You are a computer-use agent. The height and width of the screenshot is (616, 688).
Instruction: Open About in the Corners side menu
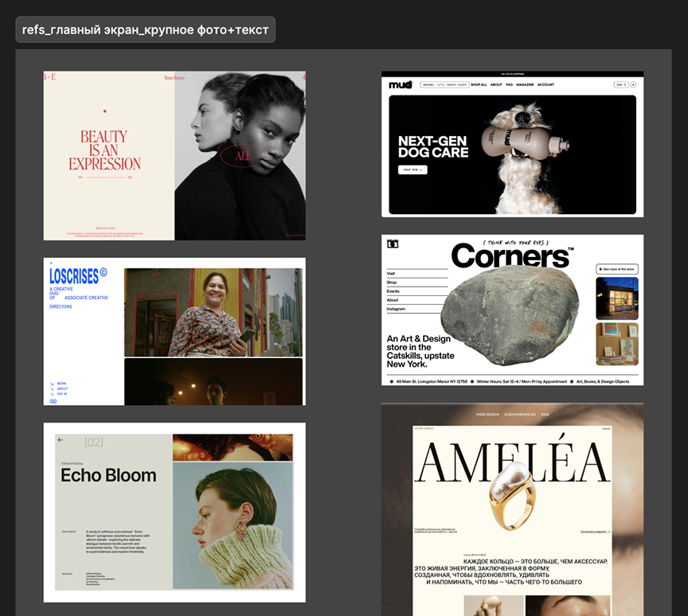tap(393, 300)
